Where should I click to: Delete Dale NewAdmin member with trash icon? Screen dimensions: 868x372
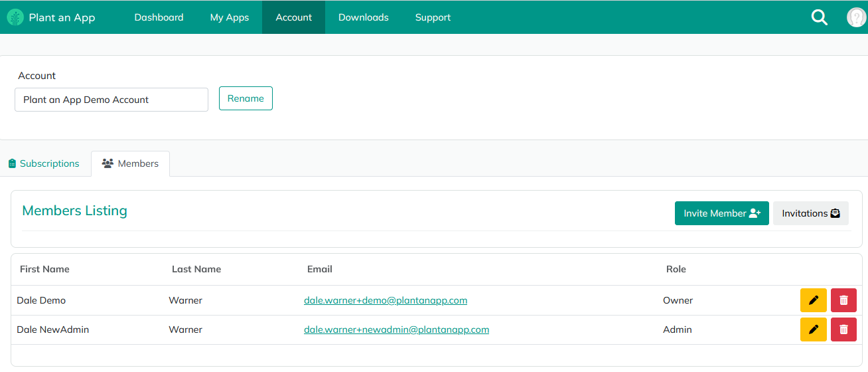pos(843,329)
